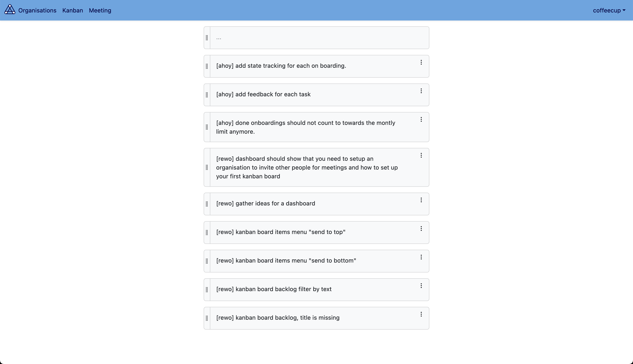Go to the Meeting navigation item
This screenshot has height=364, width=633.
[100, 10]
